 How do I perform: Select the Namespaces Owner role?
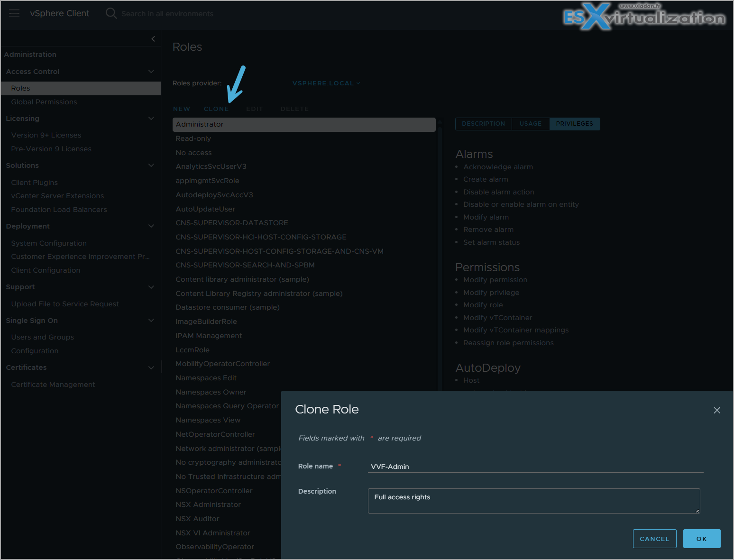point(211,392)
